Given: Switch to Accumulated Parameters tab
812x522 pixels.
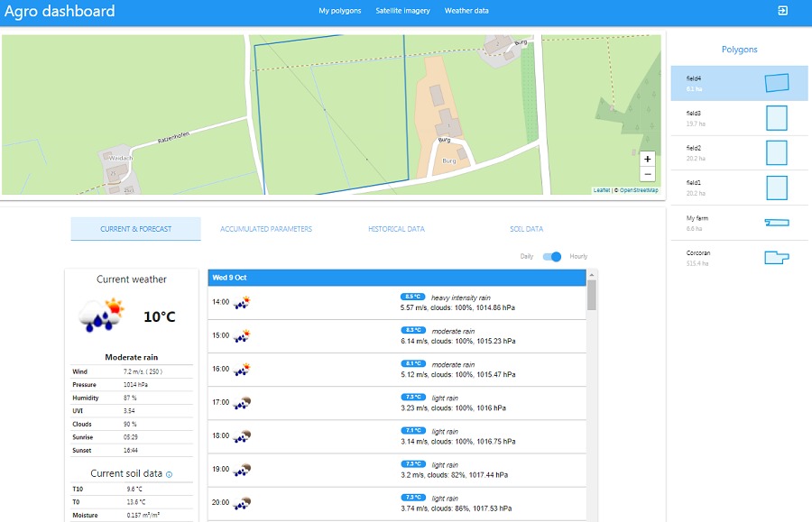Looking at the screenshot, I should (266, 229).
